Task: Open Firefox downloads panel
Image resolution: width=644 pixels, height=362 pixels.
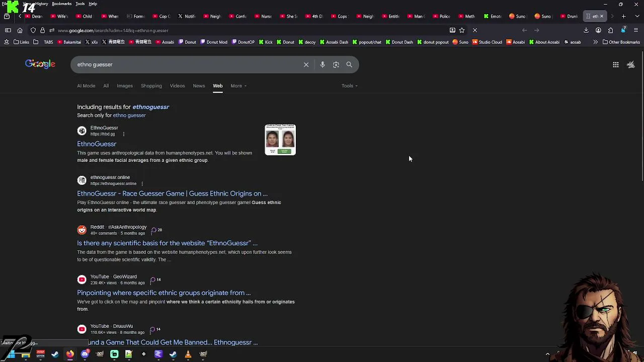Action: pos(586,30)
